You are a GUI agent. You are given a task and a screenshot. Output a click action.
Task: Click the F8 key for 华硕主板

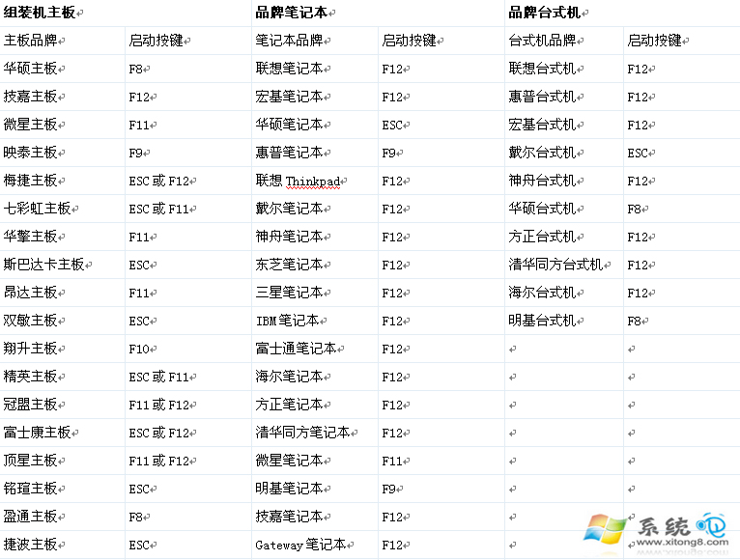point(136,70)
